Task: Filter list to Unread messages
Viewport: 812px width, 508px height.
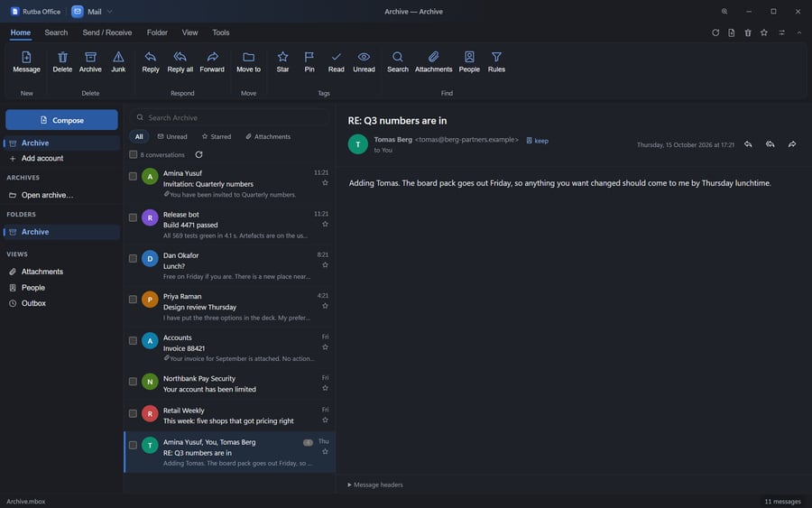Action: [172, 137]
